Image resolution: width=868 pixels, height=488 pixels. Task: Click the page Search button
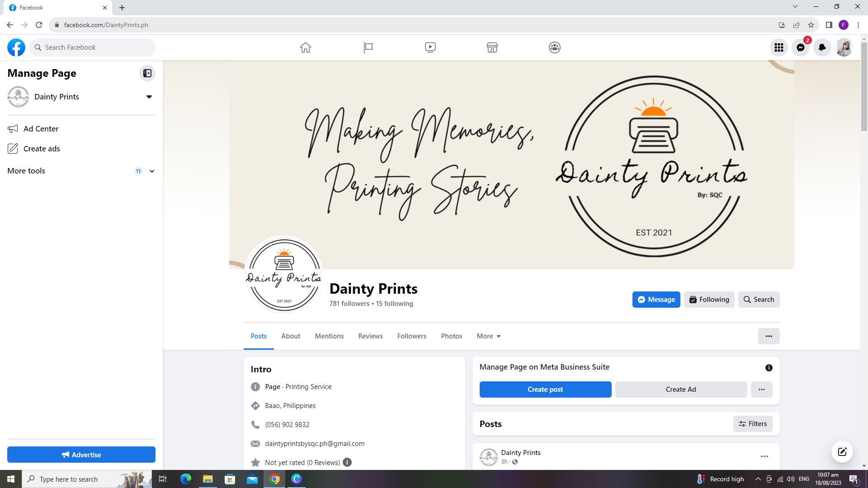click(x=759, y=300)
